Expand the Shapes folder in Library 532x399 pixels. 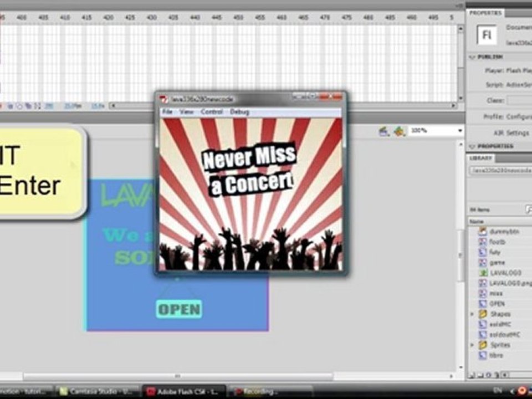[x=472, y=314]
